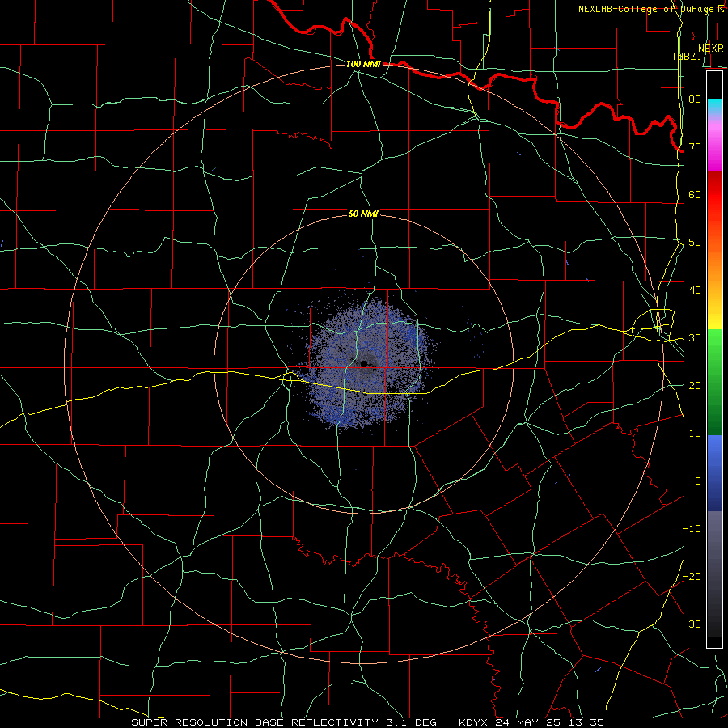The image size is (728, 728).
Task: Click the 10 value on dBZ scale
Action: [x=695, y=434]
